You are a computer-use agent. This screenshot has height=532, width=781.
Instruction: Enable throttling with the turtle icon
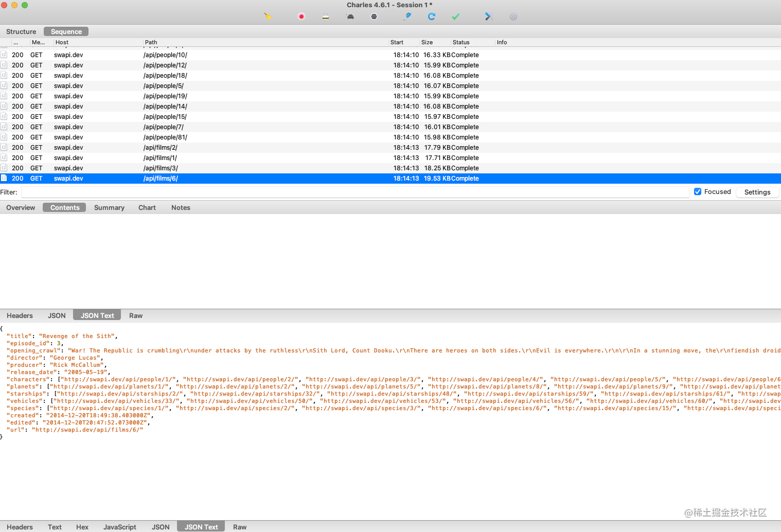pos(350,16)
